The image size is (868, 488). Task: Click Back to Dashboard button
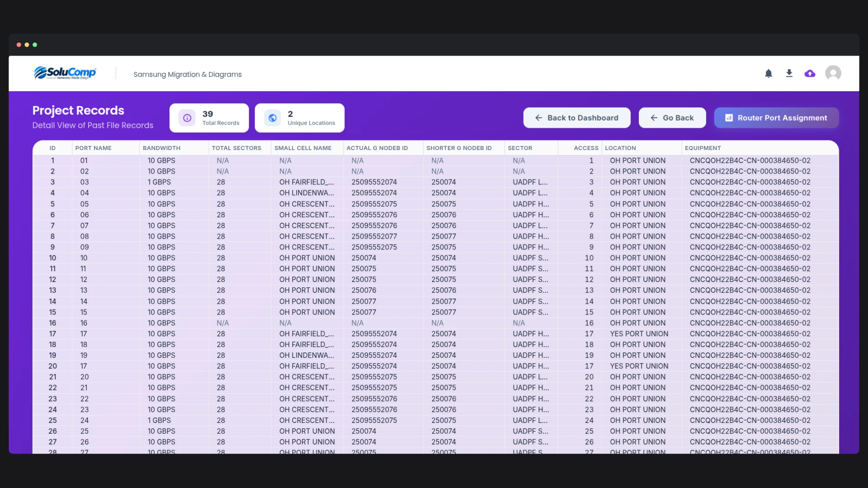pyautogui.click(x=577, y=117)
